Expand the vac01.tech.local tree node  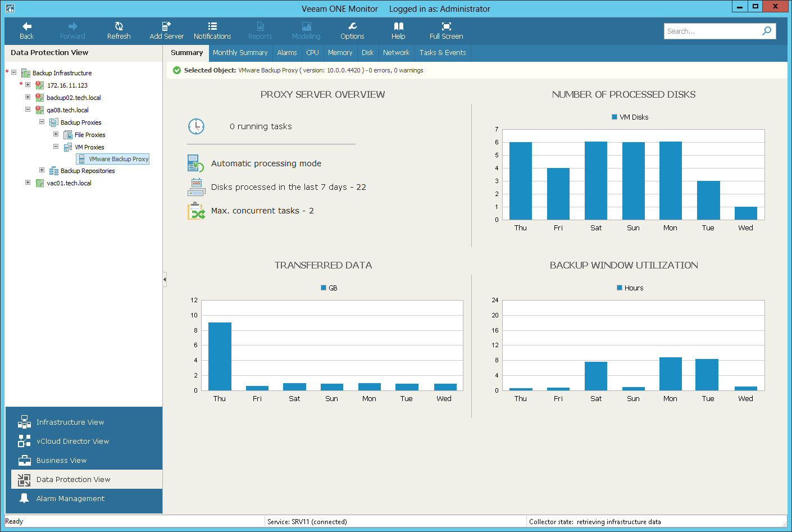click(28, 183)
